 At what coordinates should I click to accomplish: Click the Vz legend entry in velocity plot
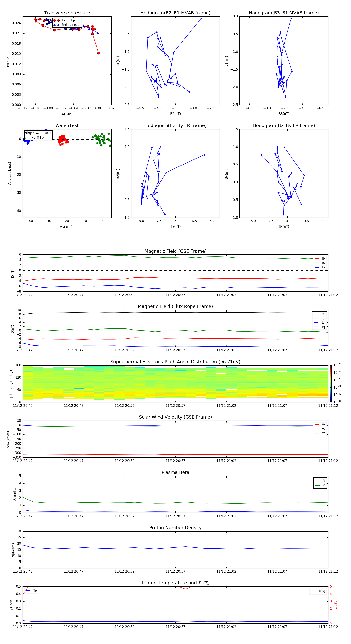[320, 433]
